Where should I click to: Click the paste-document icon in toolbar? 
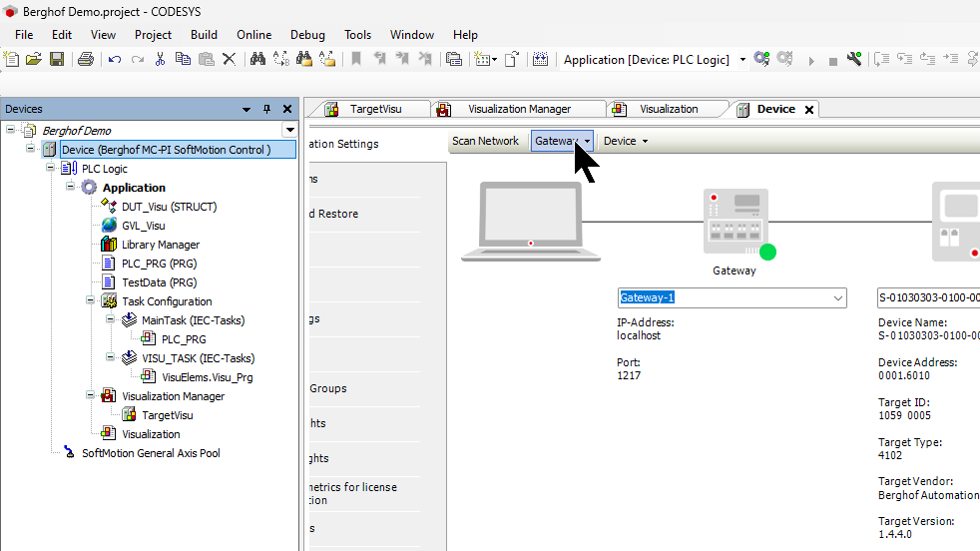512,60
